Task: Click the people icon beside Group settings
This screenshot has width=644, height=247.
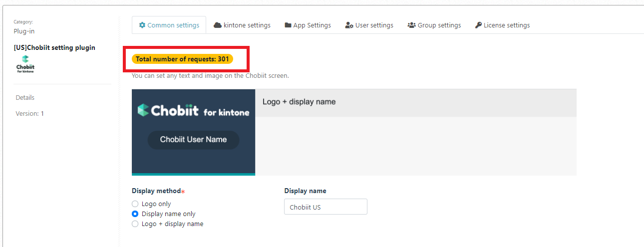Action: click(412, 25)
